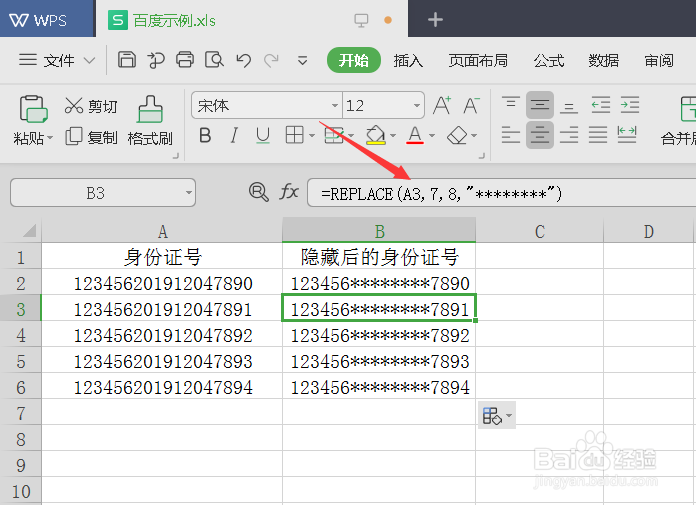The height and width of the screenshot is (505, 696).
Task: Click the Eraser clear-format icon
Action: [457, 135]
